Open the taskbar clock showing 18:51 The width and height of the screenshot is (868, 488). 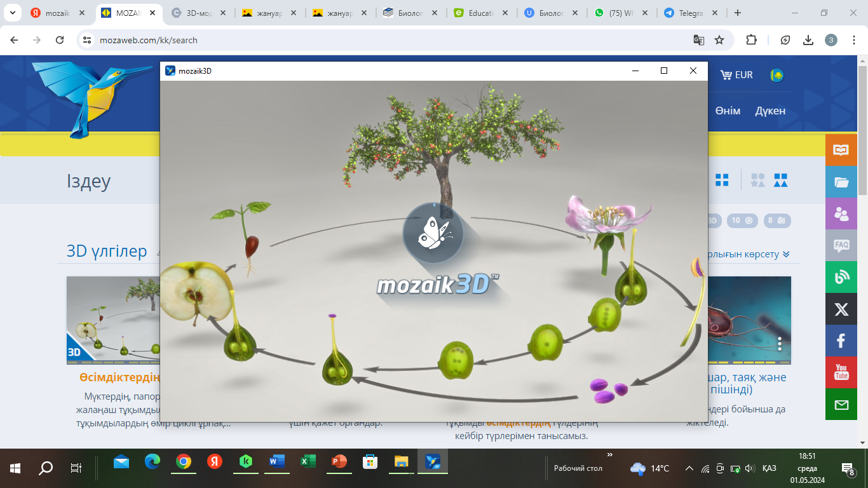(808, 468)
